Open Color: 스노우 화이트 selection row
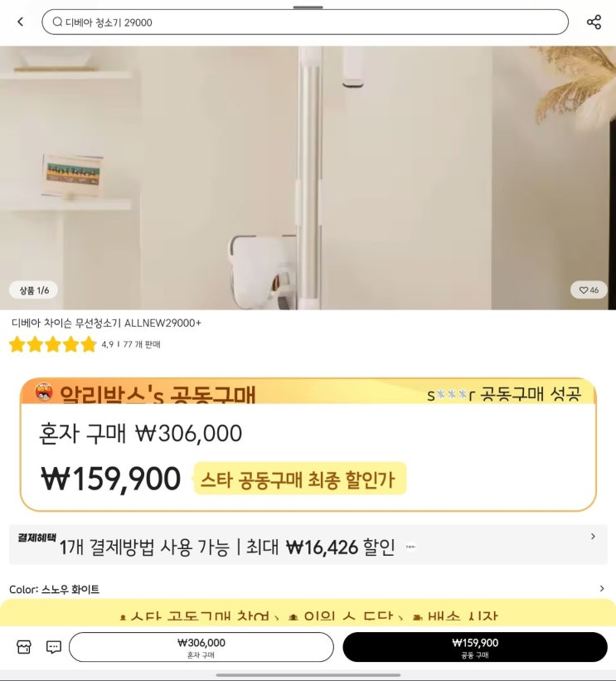Image resolution: width=616 pixels, height=681 pixels. (x=308, y=589)
